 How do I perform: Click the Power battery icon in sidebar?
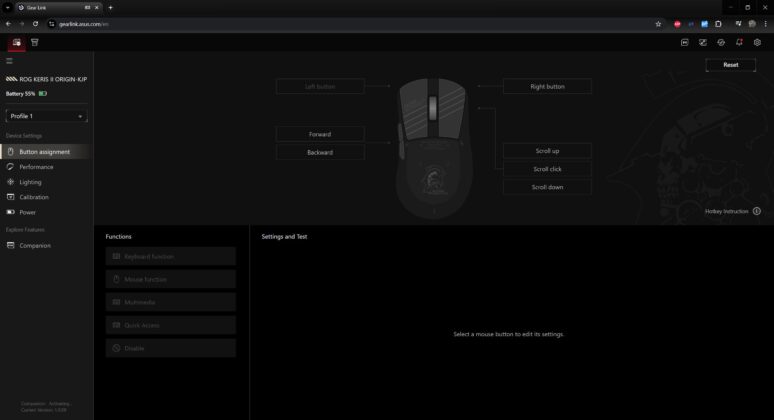click(10, 212)
